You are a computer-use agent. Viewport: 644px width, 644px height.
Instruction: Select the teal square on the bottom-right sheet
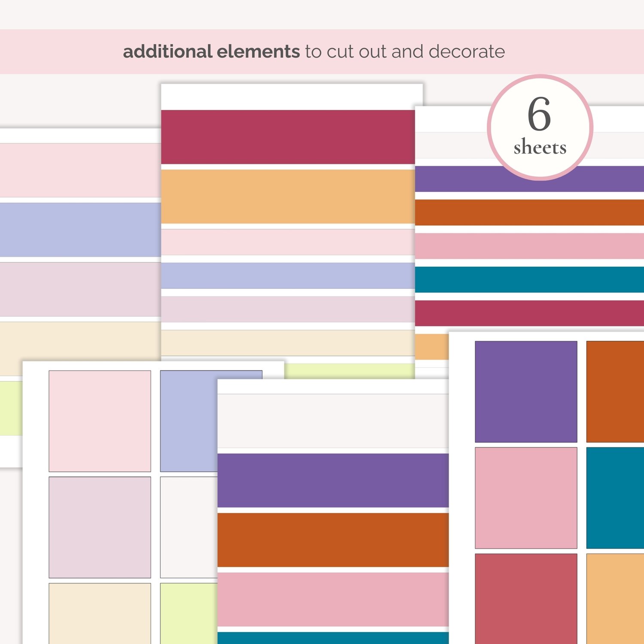click(x=615, y=498)
